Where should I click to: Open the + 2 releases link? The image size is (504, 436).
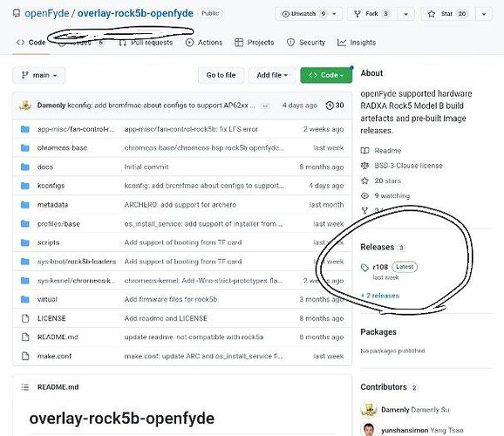coord(380,296)
